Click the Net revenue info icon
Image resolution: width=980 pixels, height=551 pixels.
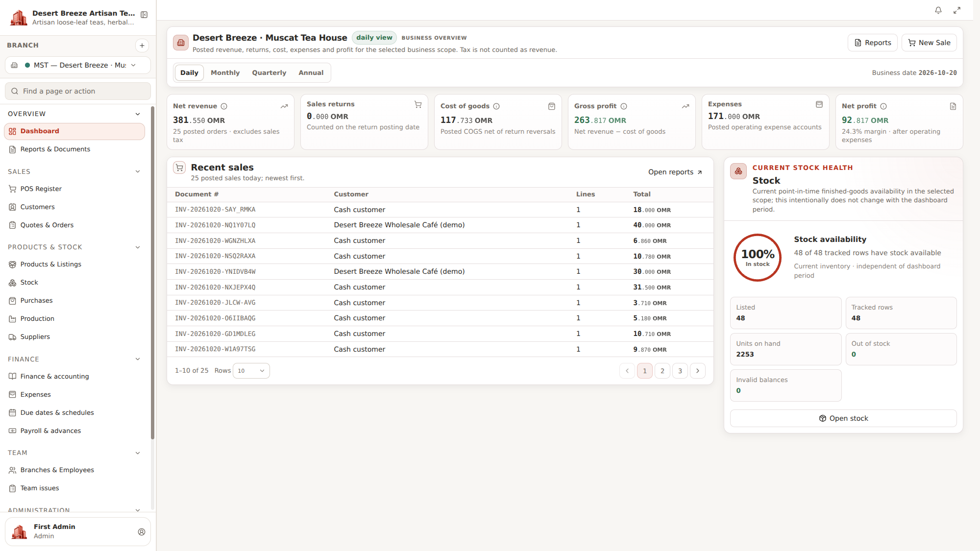(224, 106)
